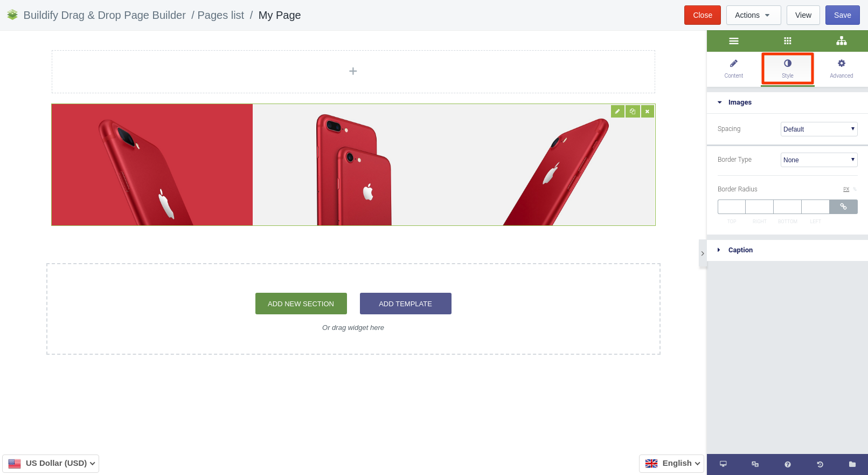Click the revision history icon
Viewport: 868px width, 475px height.
point(820,464)
